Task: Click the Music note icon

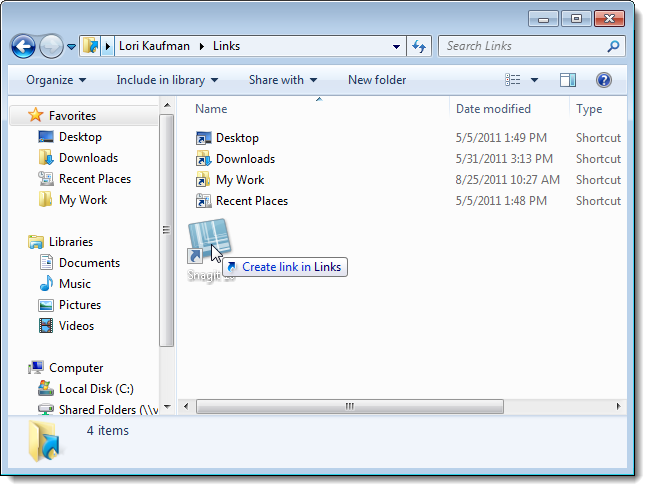Action: pos(46,284)
